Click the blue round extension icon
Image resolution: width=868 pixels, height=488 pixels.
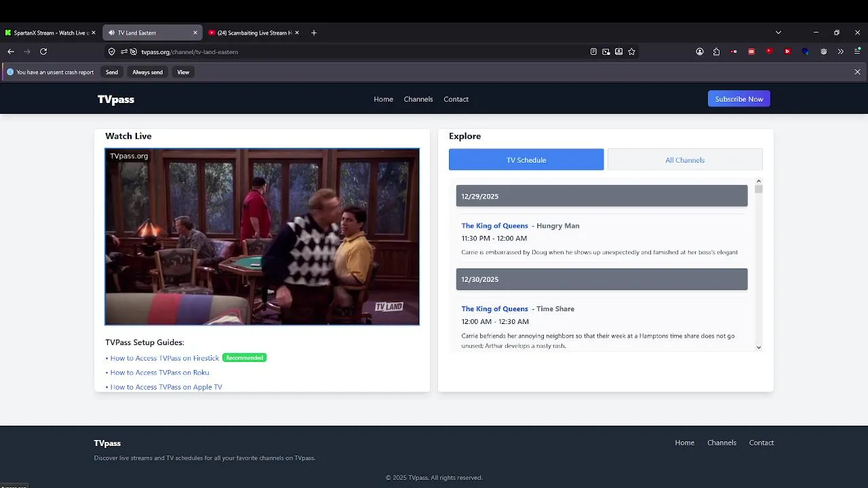tap(806, 52)
